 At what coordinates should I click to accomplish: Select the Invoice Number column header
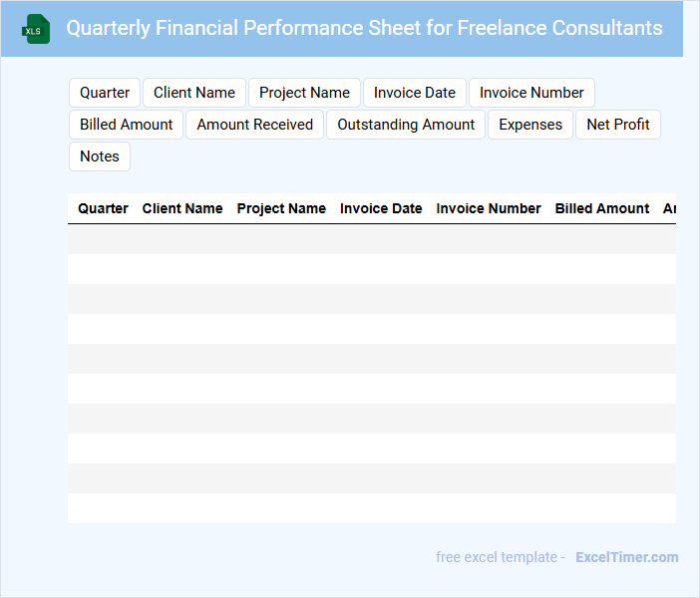(x=489, y=209)
